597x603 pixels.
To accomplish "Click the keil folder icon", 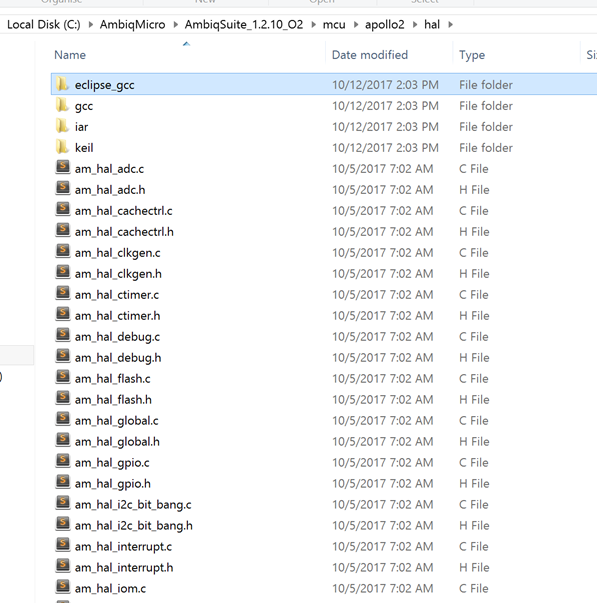I will [62, 147].
